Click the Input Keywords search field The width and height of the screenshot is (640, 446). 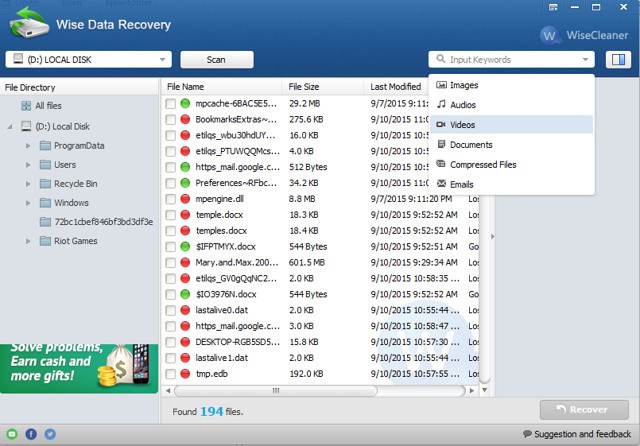(x=512, y=60)
